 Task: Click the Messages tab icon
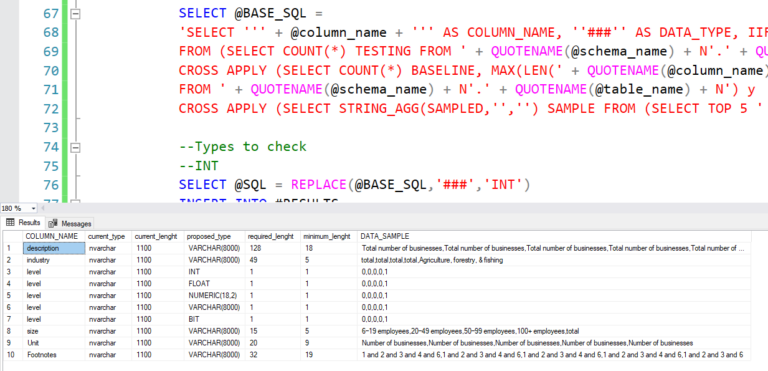(53, 223)
